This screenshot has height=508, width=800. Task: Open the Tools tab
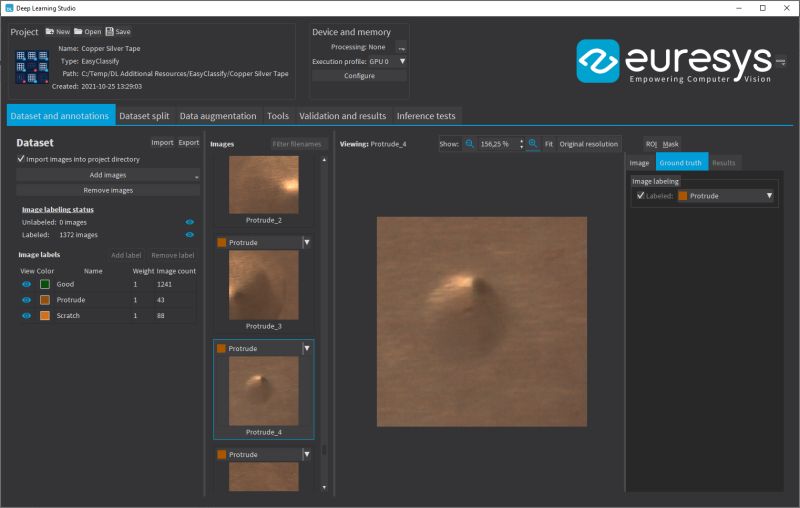(278, 116)
